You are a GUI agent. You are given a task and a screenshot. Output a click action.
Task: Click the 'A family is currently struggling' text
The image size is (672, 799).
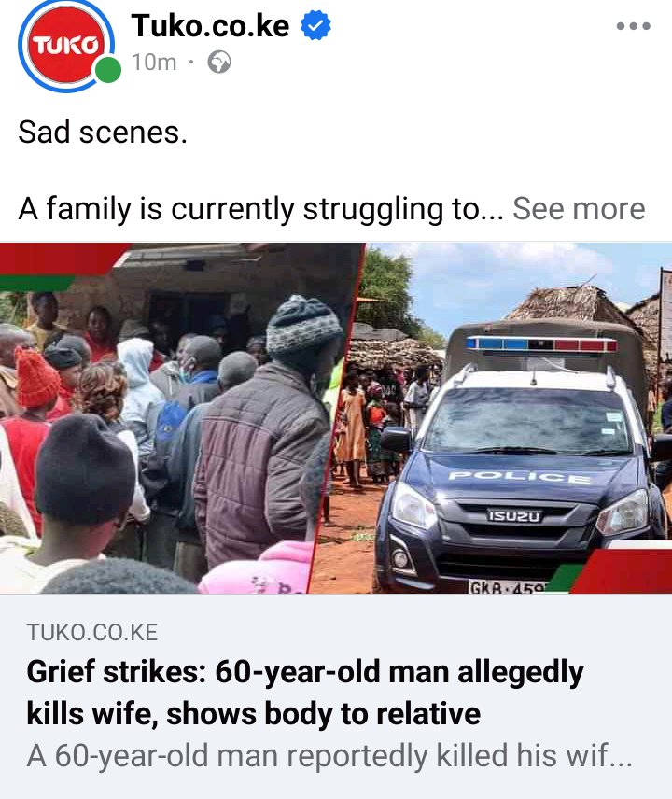[x=260, y=209]
